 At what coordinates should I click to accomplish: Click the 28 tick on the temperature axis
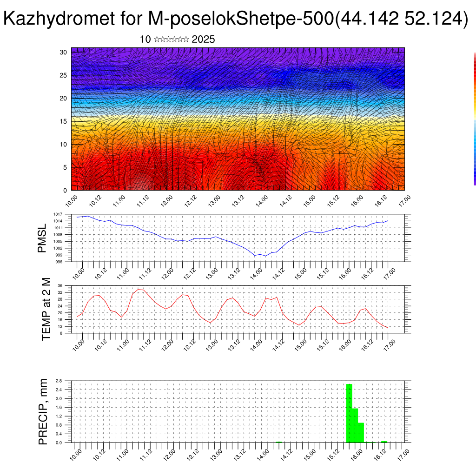pyautogui.click(x=60, y=299)
